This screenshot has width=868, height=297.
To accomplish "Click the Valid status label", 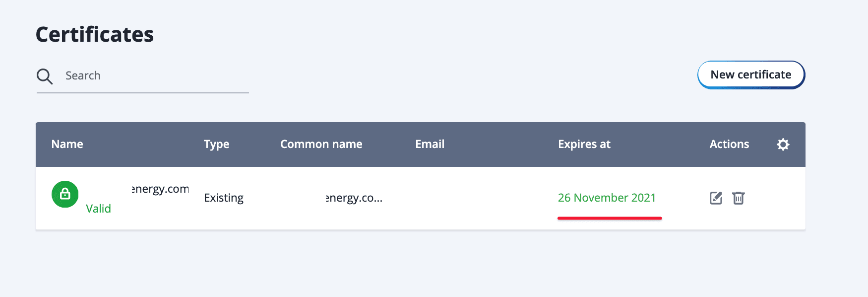I will [98, 209].
